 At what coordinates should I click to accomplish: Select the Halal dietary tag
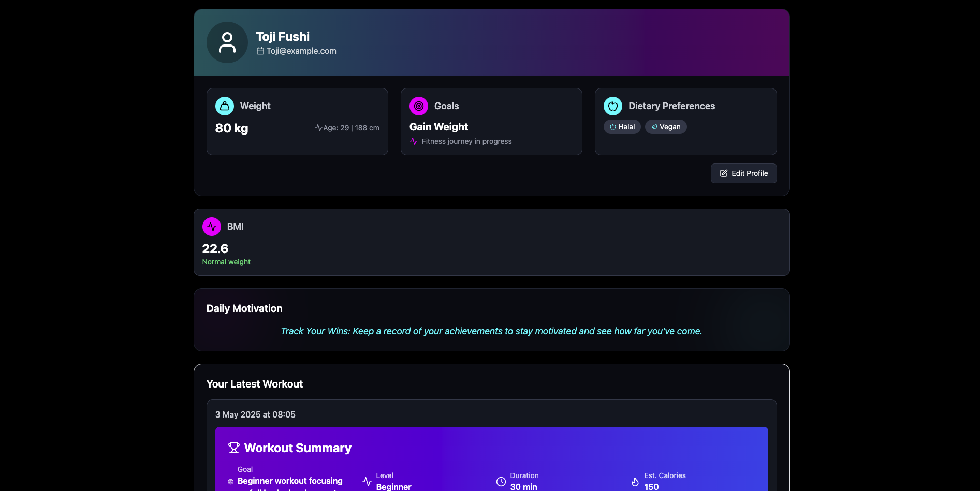click(x=622, y=127)
